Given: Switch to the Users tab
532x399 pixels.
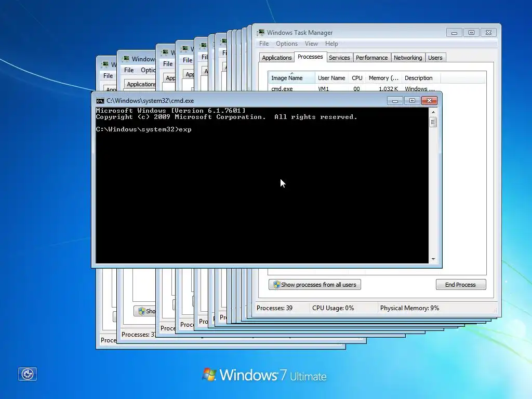Looking at the screenshot, I should click(x=435, y=58).
